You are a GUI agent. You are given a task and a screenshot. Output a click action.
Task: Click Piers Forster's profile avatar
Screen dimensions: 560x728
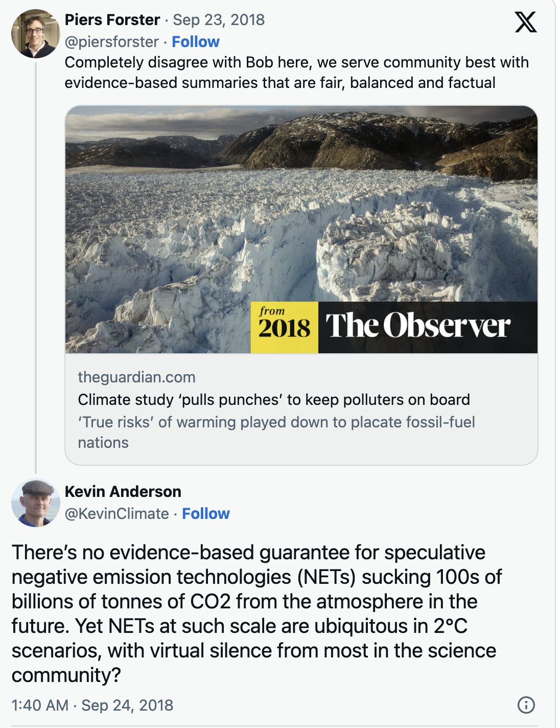pos(35,34)
